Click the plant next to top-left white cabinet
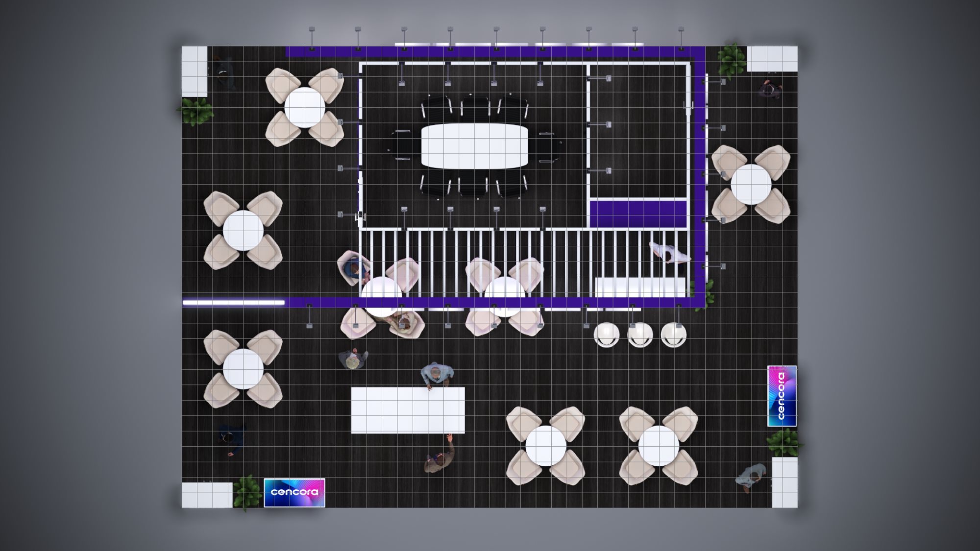Viewport: 980px width, 551px height. [195, 111]
